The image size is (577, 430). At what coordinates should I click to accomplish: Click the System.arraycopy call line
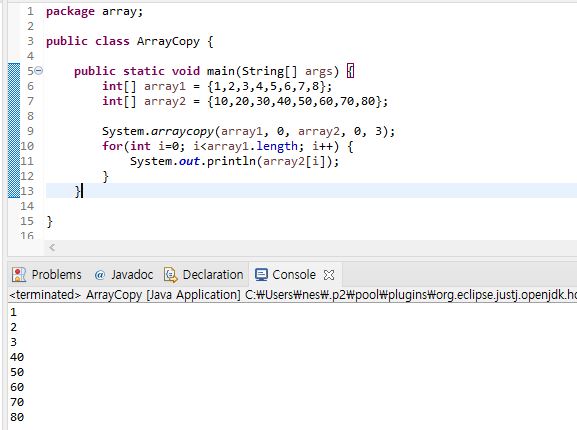point(248,131)
